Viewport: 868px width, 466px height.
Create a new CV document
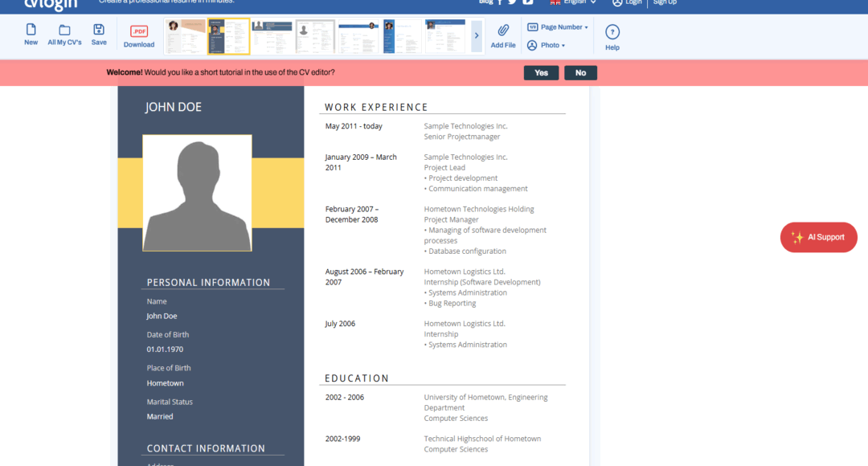[31, 35]
